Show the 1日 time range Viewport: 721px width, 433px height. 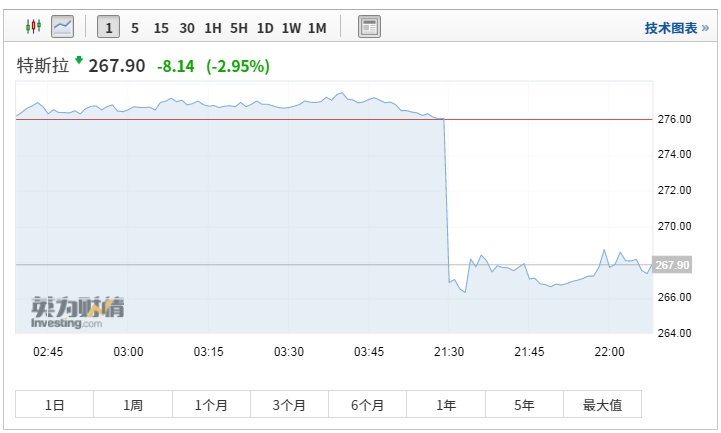[55, 405]
